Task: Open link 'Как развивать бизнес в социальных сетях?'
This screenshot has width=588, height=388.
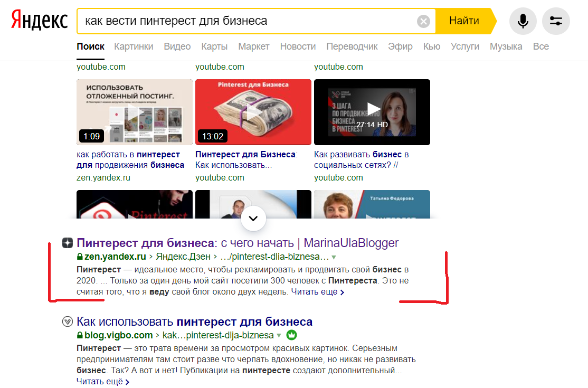Action: (x=362, y=160)
